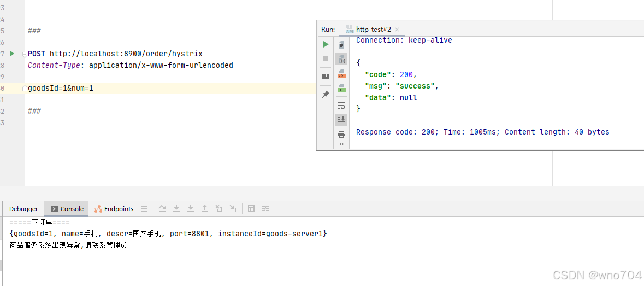This screenshot has width=644, height=286.
Task: Click the POST method keyword
Action: [x=37, y=54]
